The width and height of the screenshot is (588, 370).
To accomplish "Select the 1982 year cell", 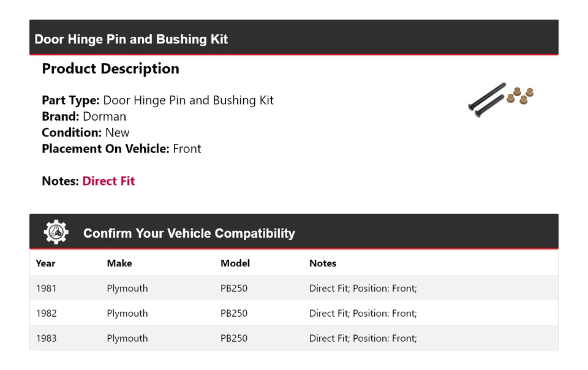I will (x=46, y=314).
